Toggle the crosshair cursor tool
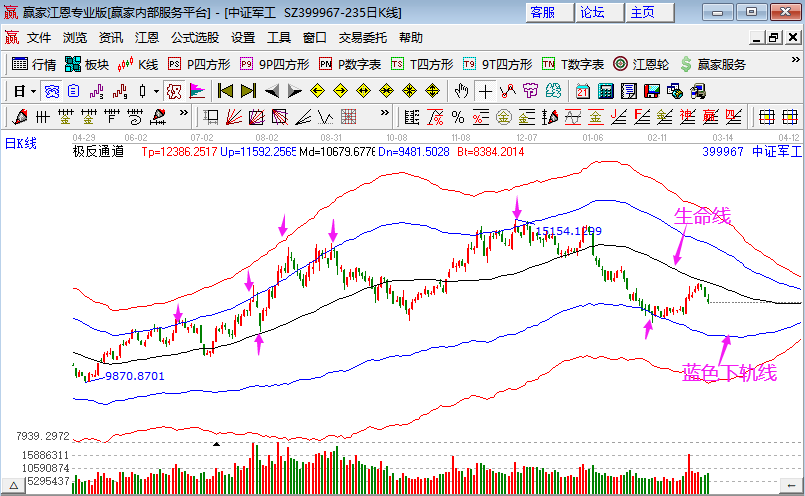 485,91
